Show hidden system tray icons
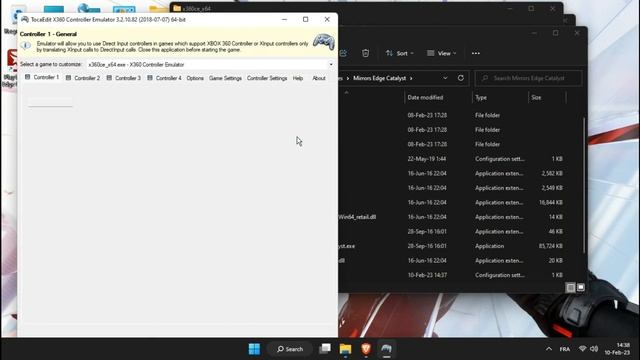 tap(549, 349)
